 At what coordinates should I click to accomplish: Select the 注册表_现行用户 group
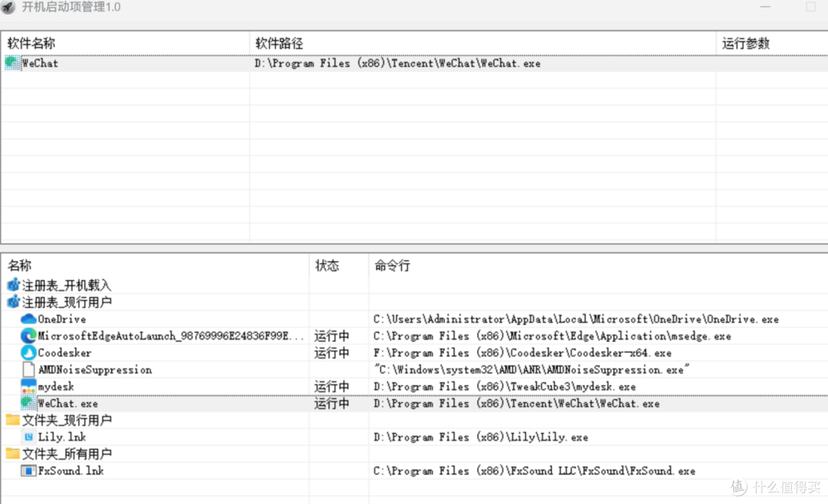pos(67,303)
